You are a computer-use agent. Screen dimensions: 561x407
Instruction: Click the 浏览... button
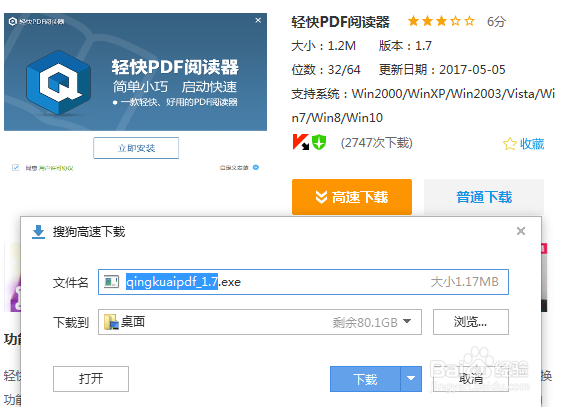point(470,322)
